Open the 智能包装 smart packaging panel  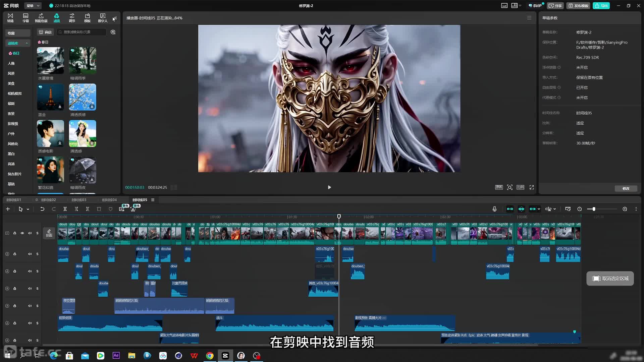click(x=41, y=18)
